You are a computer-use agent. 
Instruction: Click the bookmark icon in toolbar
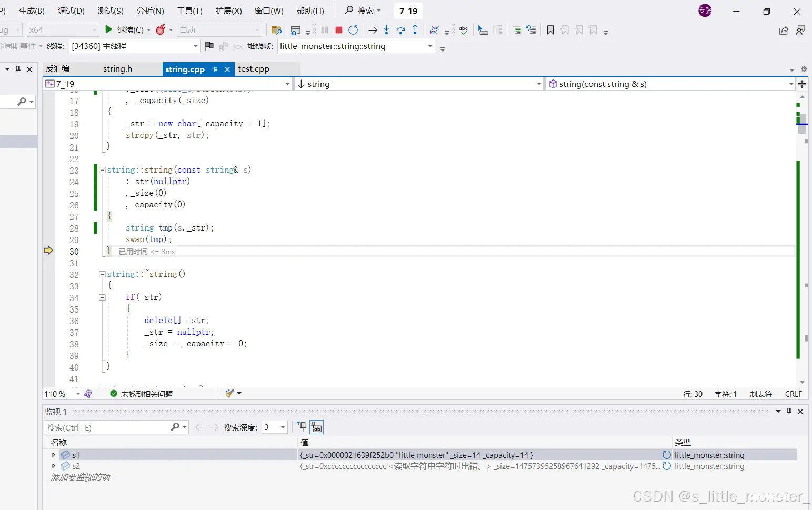[550, 30]
